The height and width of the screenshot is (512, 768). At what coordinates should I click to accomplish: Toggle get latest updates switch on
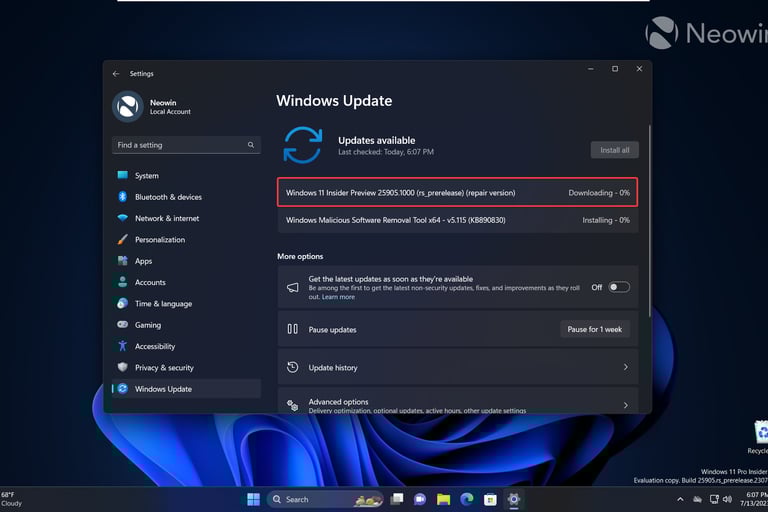[619, 287]
